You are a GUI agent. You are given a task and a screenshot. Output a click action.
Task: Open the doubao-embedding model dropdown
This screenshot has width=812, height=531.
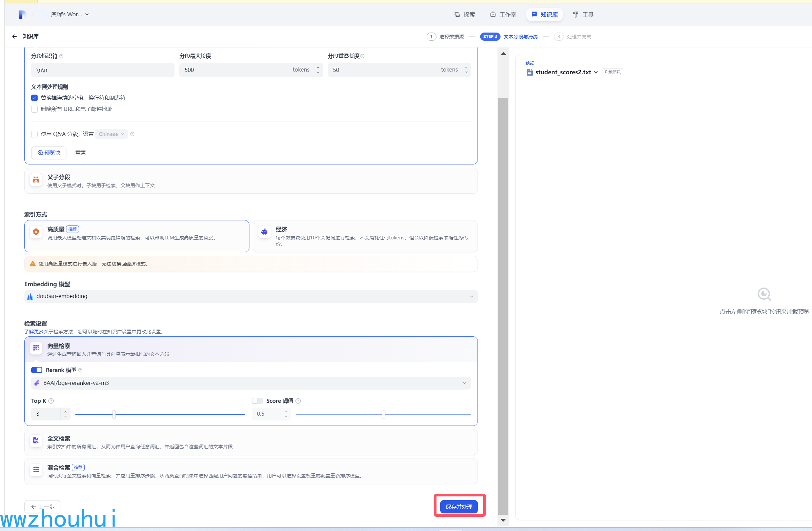pyautogui.click(x=251, y=296)
